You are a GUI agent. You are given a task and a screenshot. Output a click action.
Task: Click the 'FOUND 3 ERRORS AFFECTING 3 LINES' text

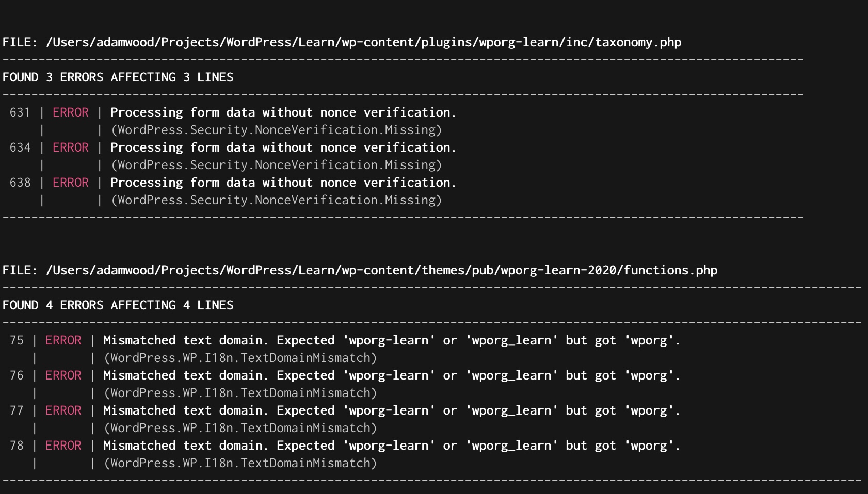click(118, 77)
